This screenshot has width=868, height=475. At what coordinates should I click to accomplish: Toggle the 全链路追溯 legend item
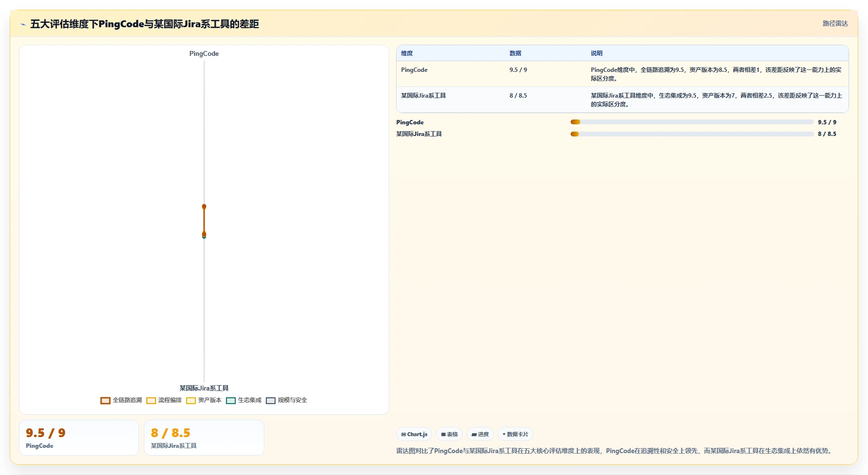pyautogui.click(x=121, y=400)
